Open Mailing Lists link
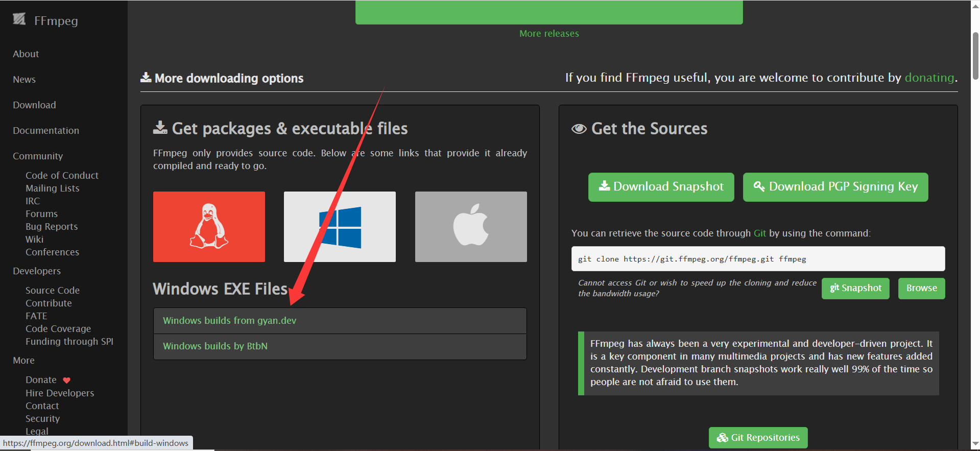The height and width of the screenshot is (451, 980). 53,188
